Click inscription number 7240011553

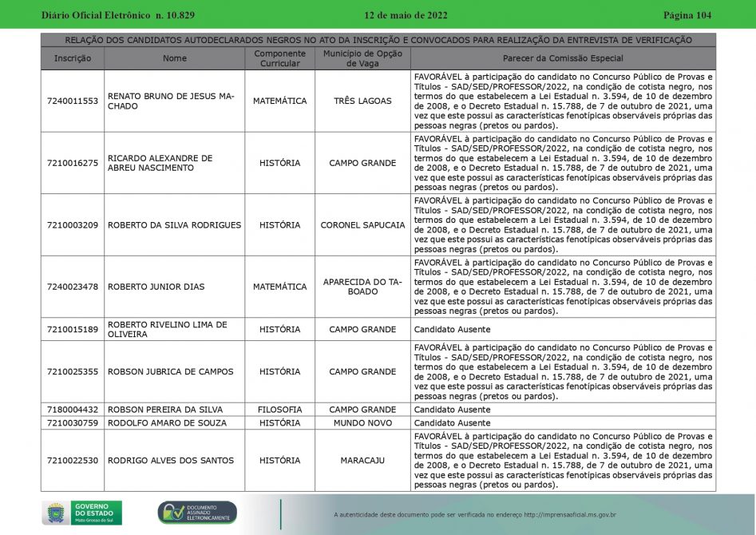[73, 101]
